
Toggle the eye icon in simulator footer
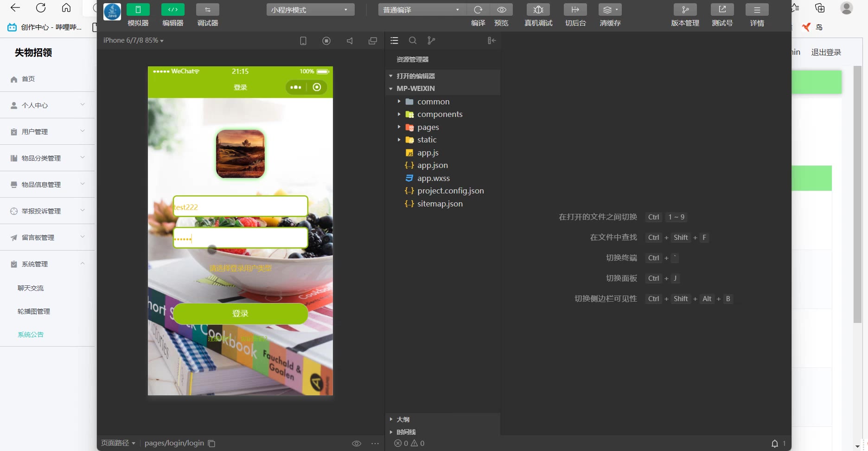(x=357, y=444)
